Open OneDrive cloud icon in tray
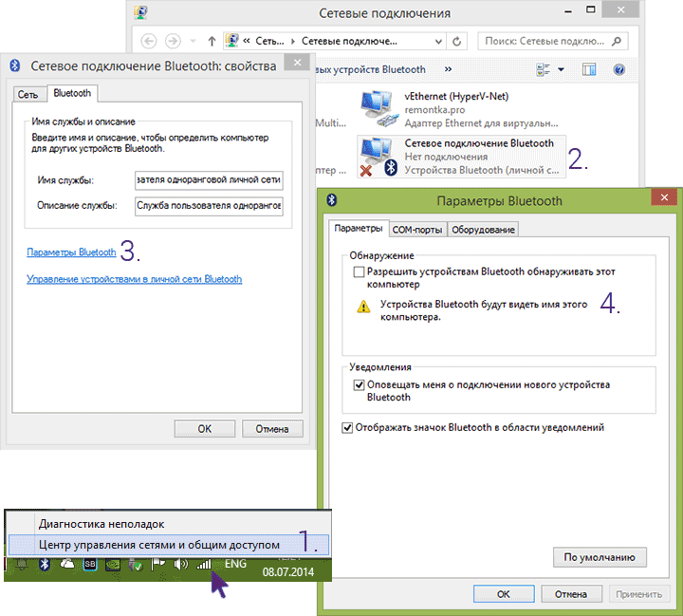The height and width of the screenshot is (616, 683). click(x=67, y=565)
